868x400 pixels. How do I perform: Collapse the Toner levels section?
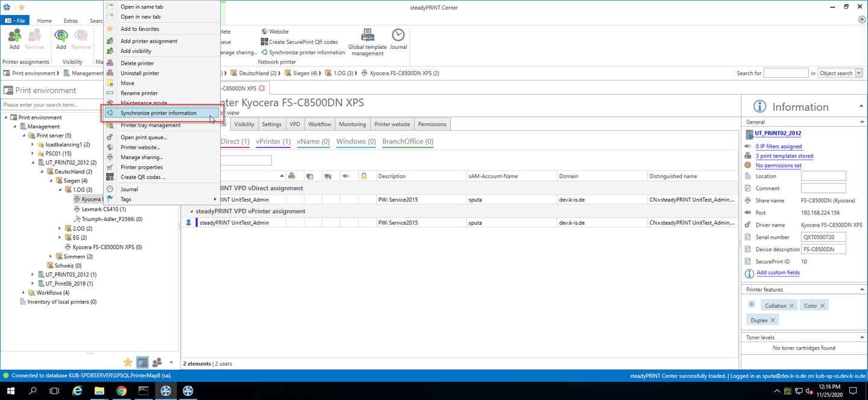(x=861, y=337)
